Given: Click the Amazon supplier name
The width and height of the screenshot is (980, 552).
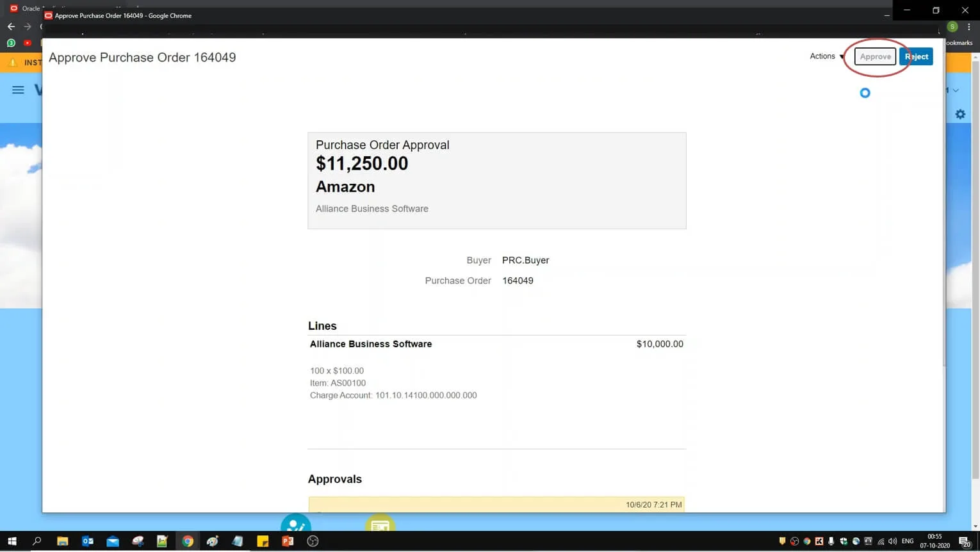Looking at the screenshot, I should coord(345,186).
